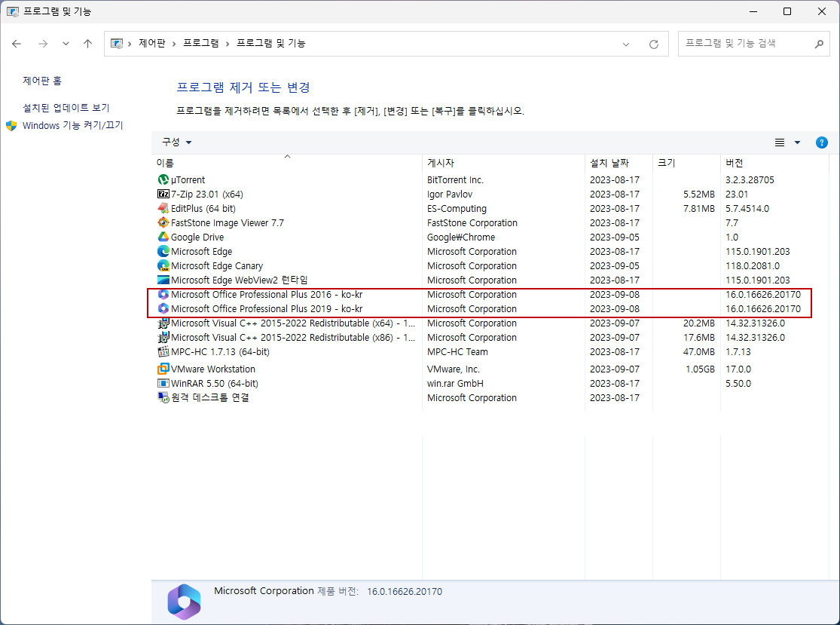Open recent locations dropdown chevron
This screenshot has width=840, height=625.
66,44
